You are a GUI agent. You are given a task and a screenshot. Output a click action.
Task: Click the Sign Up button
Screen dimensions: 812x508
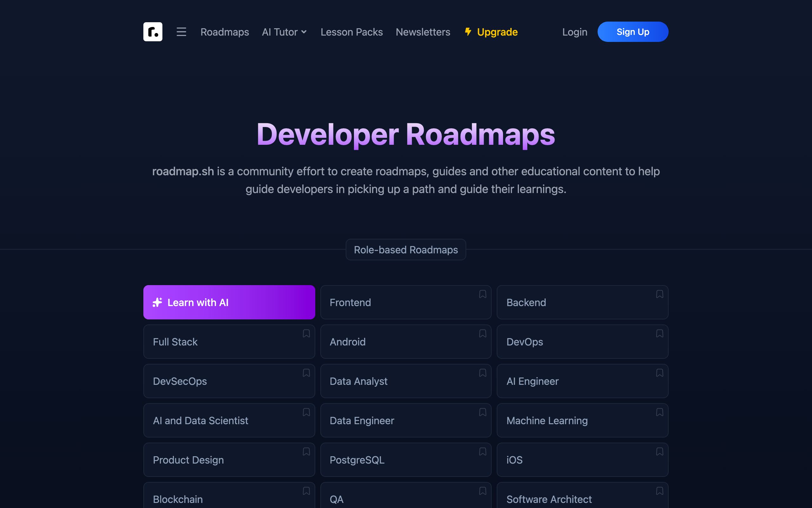633,31
